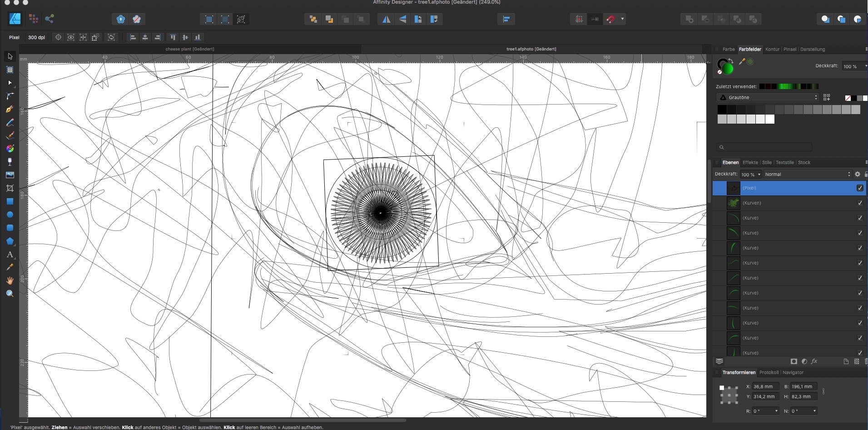Screen dimensions: 868x430
Task: Open the Normal blend mode dropdown
Action: point(807,174)
